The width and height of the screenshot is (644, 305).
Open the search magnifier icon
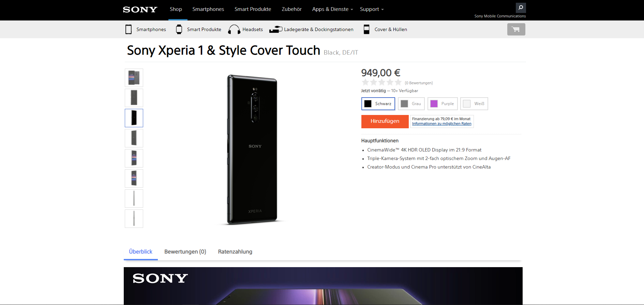point(521,8)
